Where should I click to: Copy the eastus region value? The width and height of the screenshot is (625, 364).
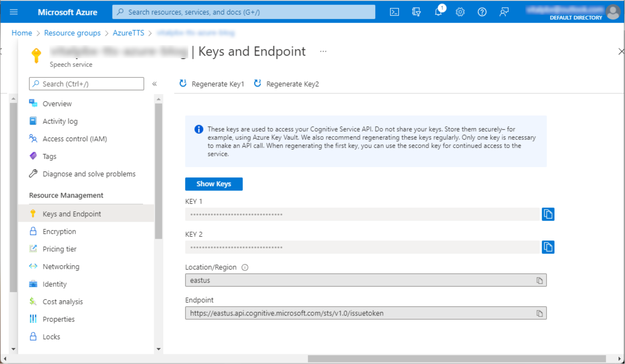click(x=539, y=280)
